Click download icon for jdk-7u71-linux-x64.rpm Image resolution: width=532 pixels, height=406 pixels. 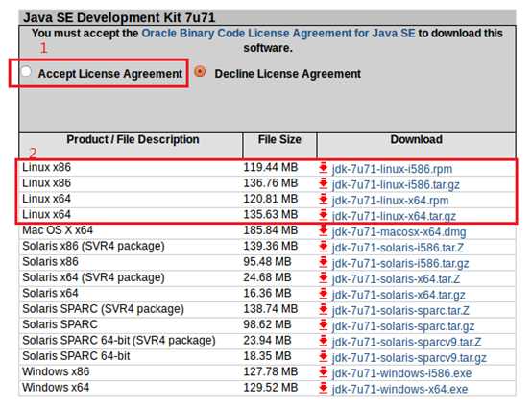click(x=323, y=199)
